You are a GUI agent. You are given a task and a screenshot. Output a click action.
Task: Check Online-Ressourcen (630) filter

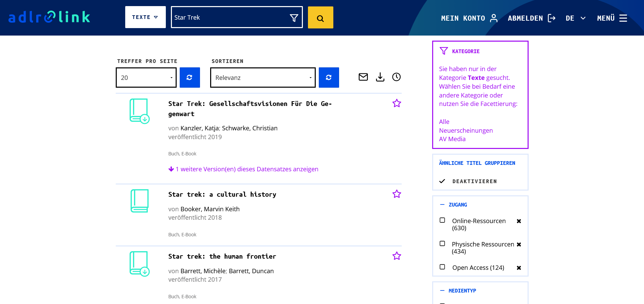coord(442,220)
